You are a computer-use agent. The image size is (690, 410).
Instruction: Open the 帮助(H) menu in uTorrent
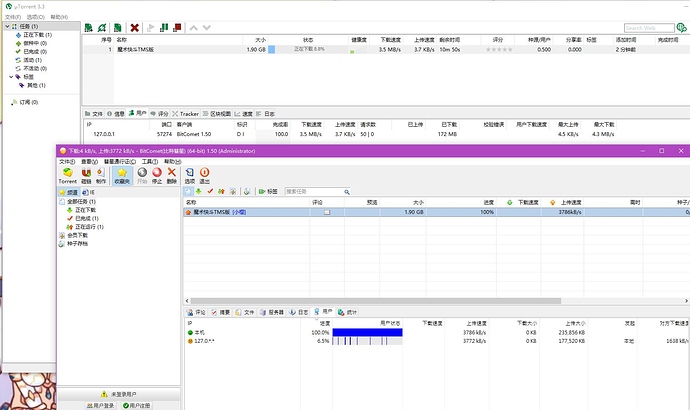(x=59, y=17)
